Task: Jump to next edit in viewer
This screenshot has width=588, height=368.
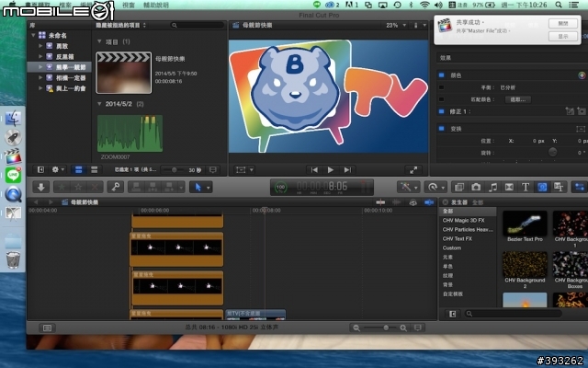Action: click(x=347, y=169)
